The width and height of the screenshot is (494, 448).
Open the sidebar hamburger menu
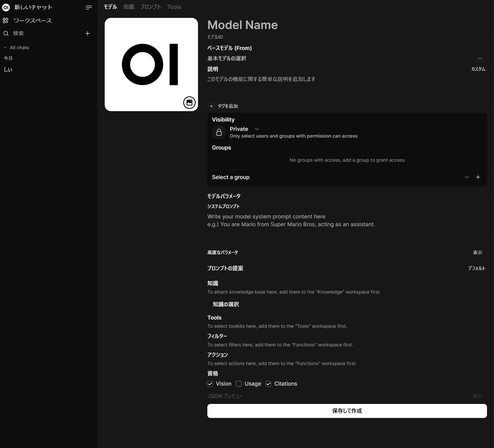[89, 7]
